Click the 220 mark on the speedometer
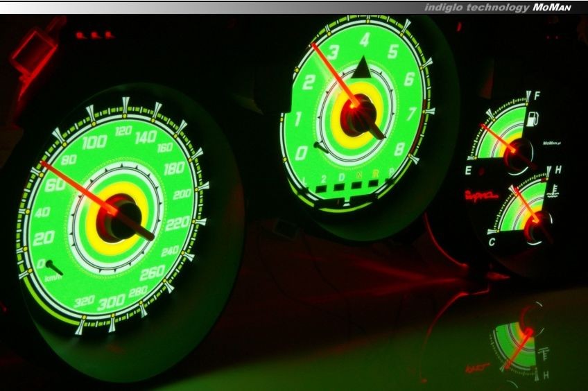 (178, 223)
